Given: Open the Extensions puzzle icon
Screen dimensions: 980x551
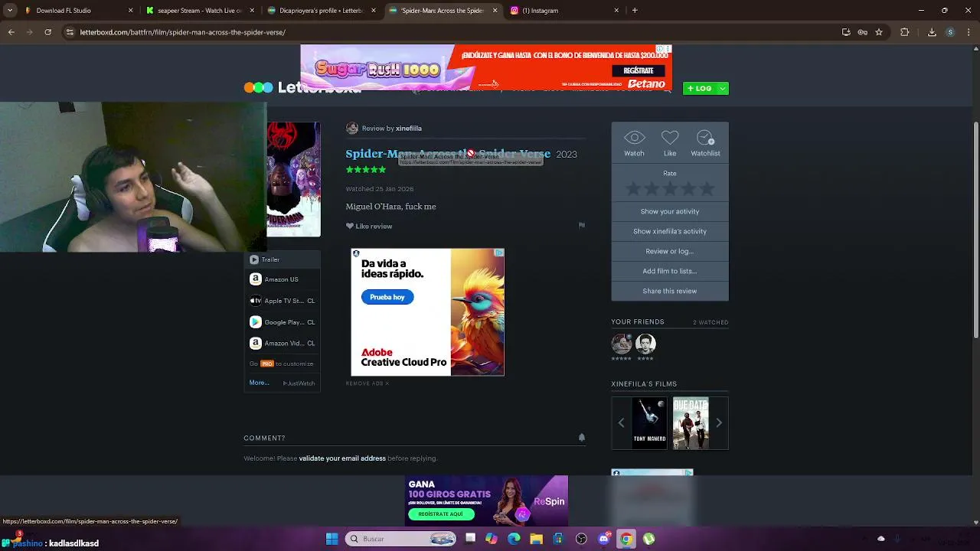Looking at the screenshot, I should (x=905, y=32).
